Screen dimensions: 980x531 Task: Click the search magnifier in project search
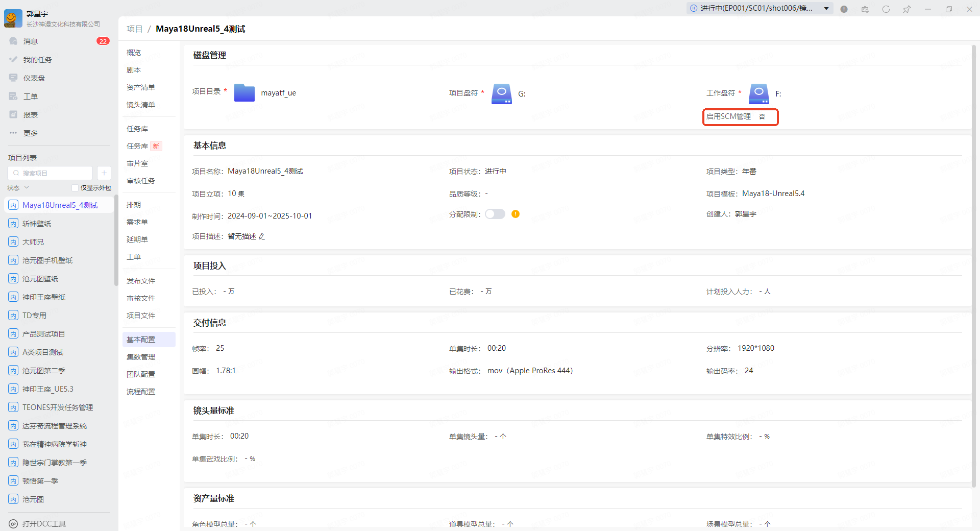coord(16,173)
